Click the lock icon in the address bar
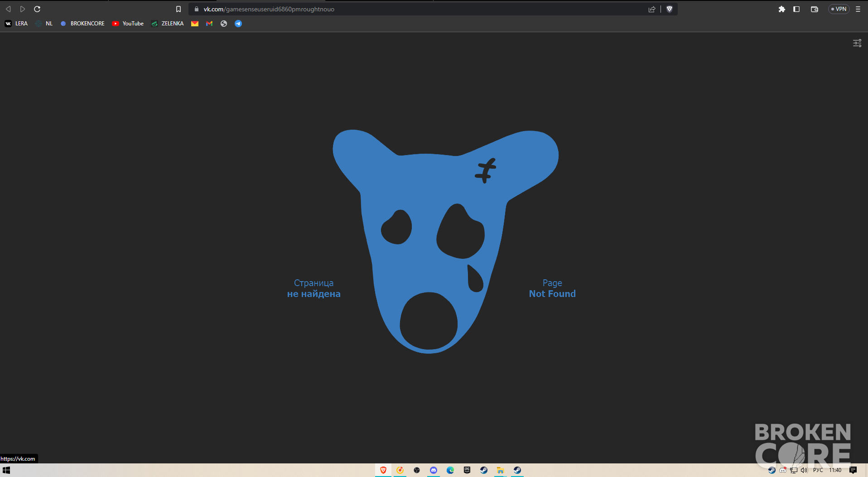 coord(197,9)
